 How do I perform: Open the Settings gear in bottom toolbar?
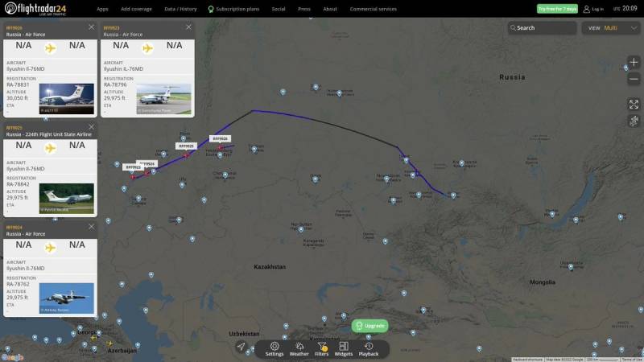tap(275, 349)
